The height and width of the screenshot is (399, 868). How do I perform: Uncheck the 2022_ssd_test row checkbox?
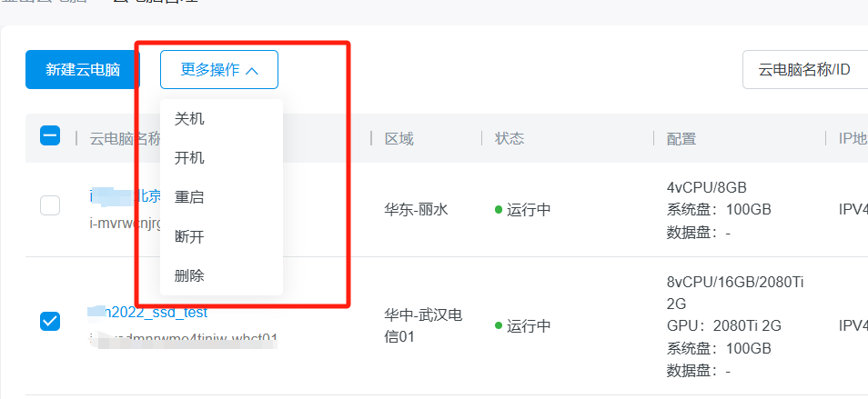(x=50, y=321)
